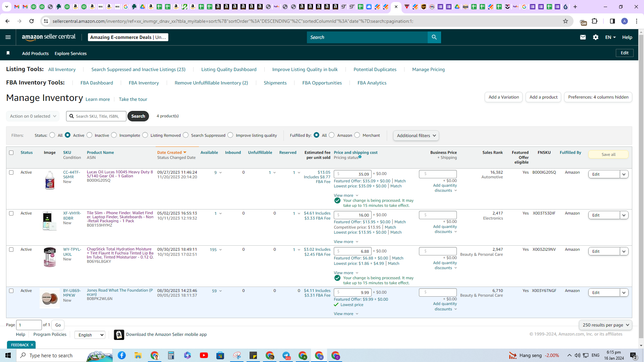Open Listing Quality Dashboard

click(229, 69)
